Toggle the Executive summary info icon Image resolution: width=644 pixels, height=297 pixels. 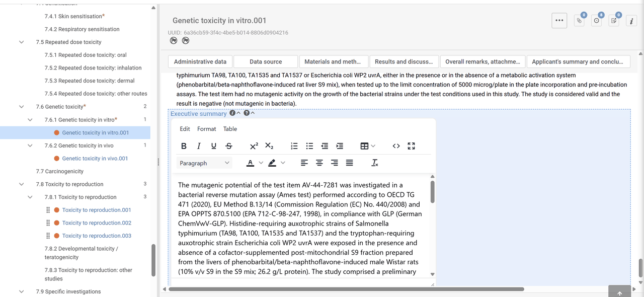coord(232,113)
